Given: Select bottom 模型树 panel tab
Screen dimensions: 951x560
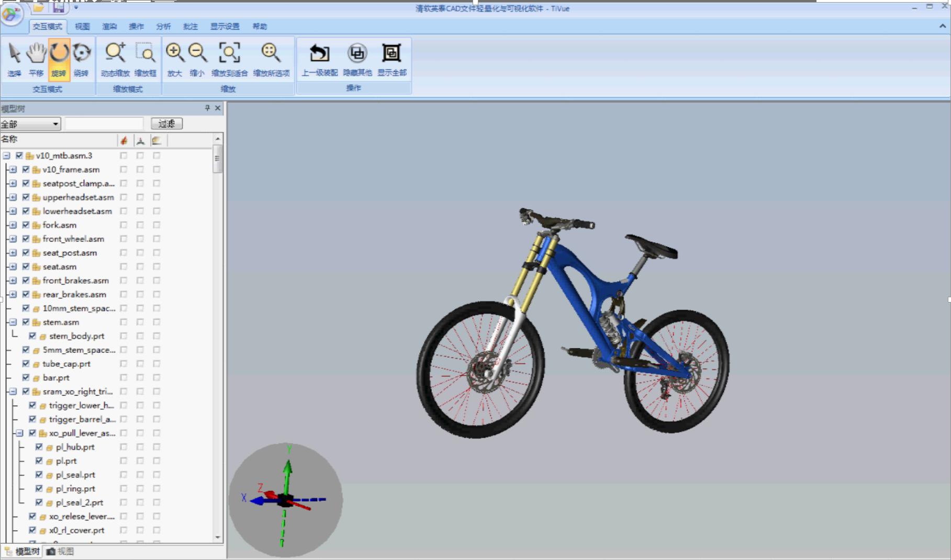Looking at the screenshot, I should click(23, 551).
